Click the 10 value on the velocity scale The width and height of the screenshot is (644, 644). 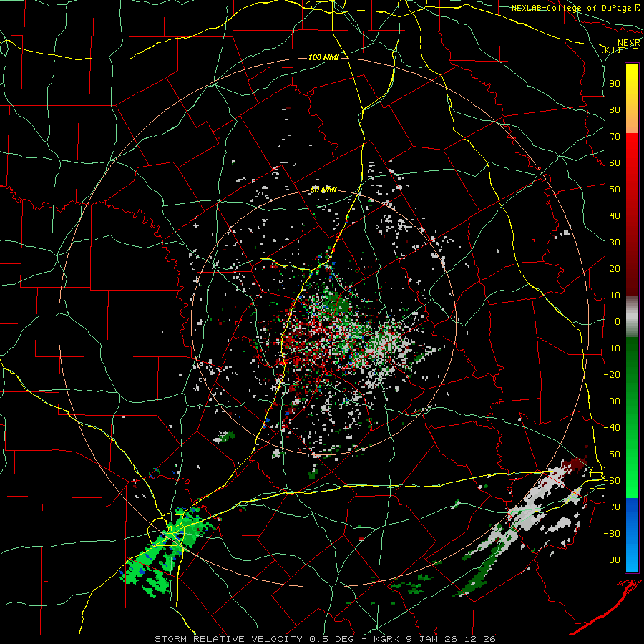point(615,296)
